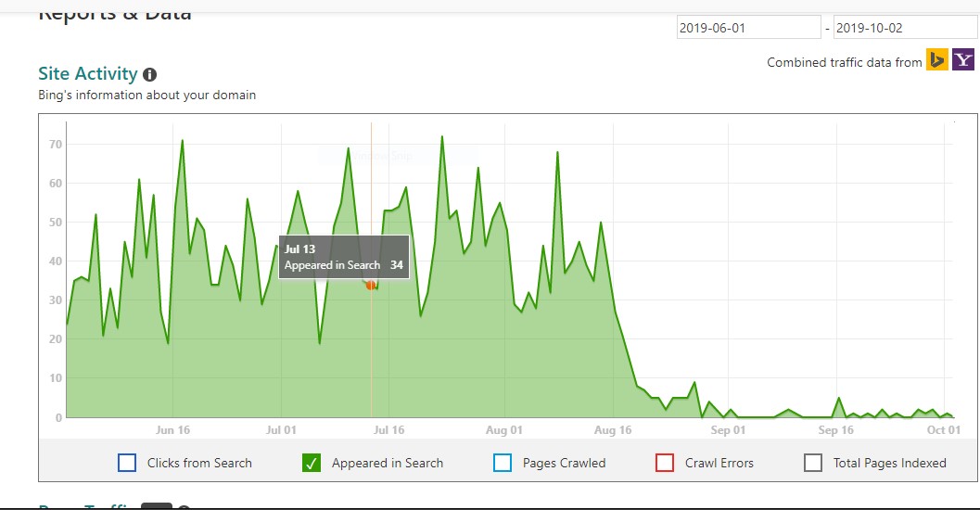Screen dimensions: 980x510
Task: Click the 'Combined traffic data from' text
Action: 845,62
